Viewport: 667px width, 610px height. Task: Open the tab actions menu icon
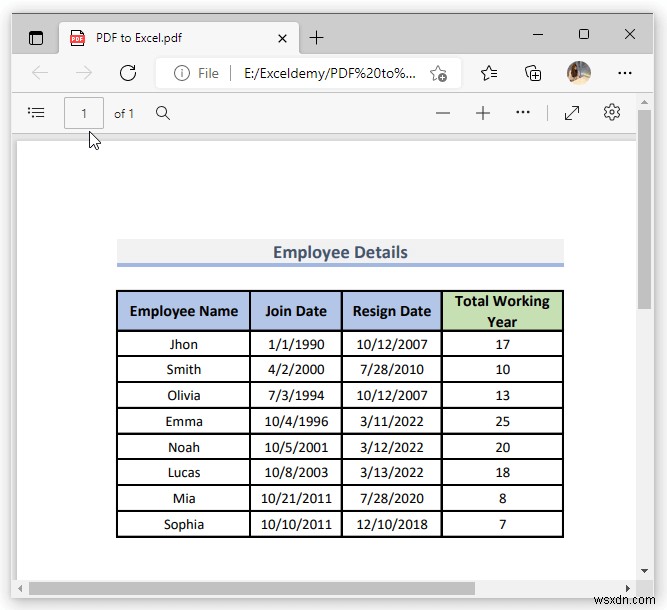click(x=36, y=38)
